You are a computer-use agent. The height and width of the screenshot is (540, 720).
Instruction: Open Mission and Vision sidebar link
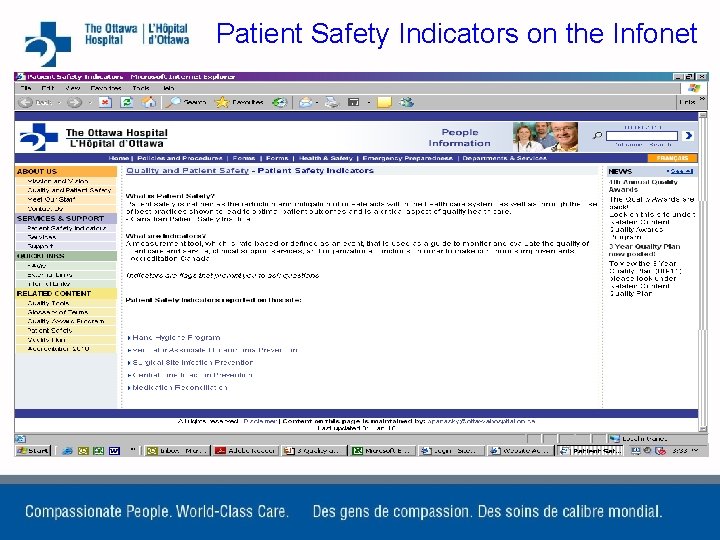(x=57, y=181)
